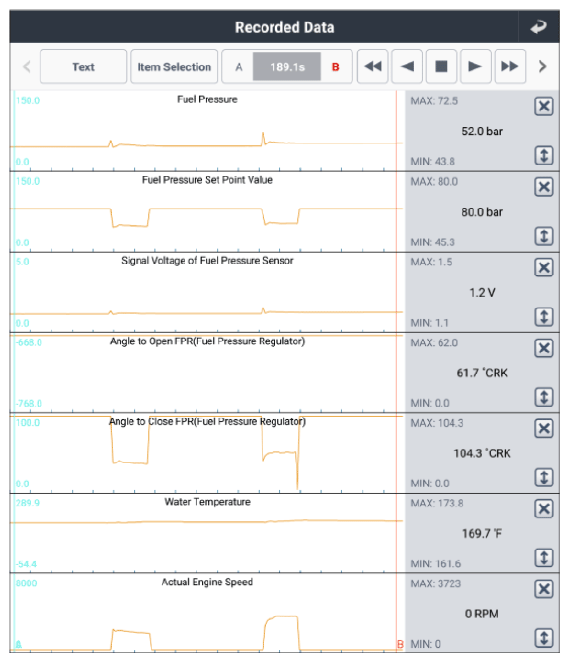Image resolution: width=569 pixels, height=662 pixels.
Task: Open Item Selection
Action: click(x=174, y=67)
